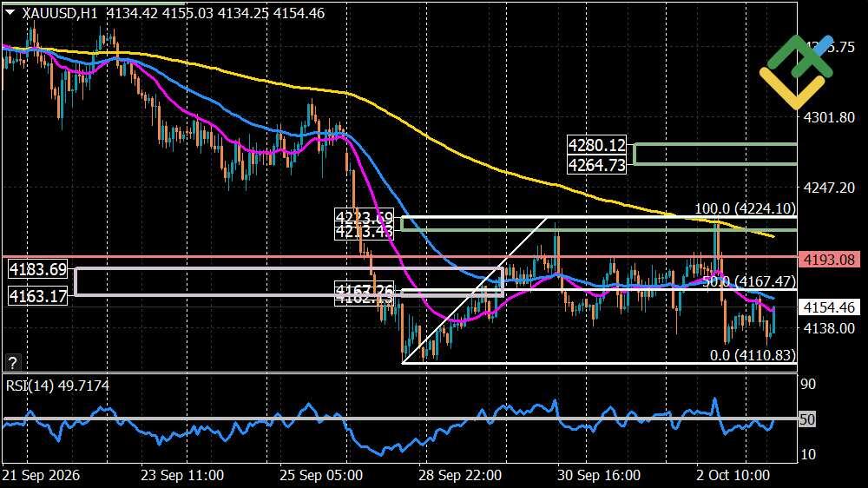
Task: Click the RSI scale value 10
Action: coord(808,454)
